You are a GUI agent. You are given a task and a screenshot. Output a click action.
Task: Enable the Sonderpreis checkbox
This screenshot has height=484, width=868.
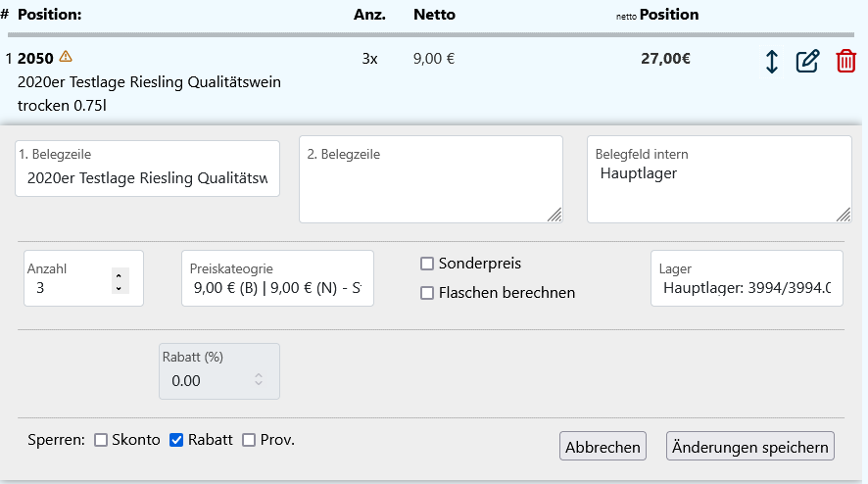pyautogui.click(x=427, y=264)
